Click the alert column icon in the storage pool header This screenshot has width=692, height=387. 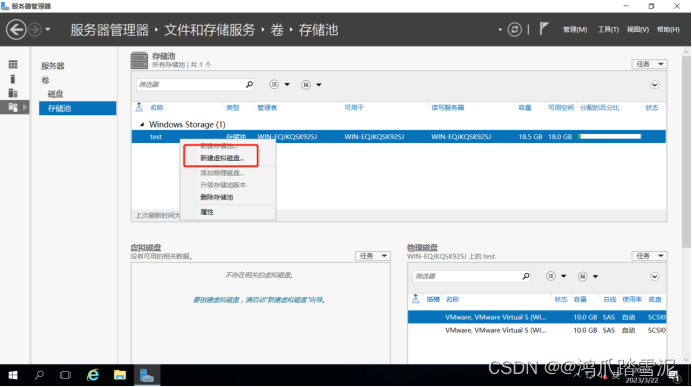[x=139, y=107]
